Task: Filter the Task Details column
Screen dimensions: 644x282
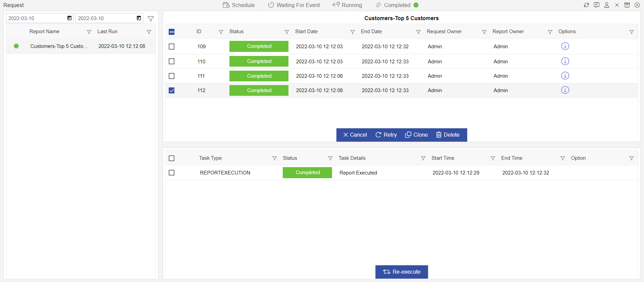Action: pos(423,158)
